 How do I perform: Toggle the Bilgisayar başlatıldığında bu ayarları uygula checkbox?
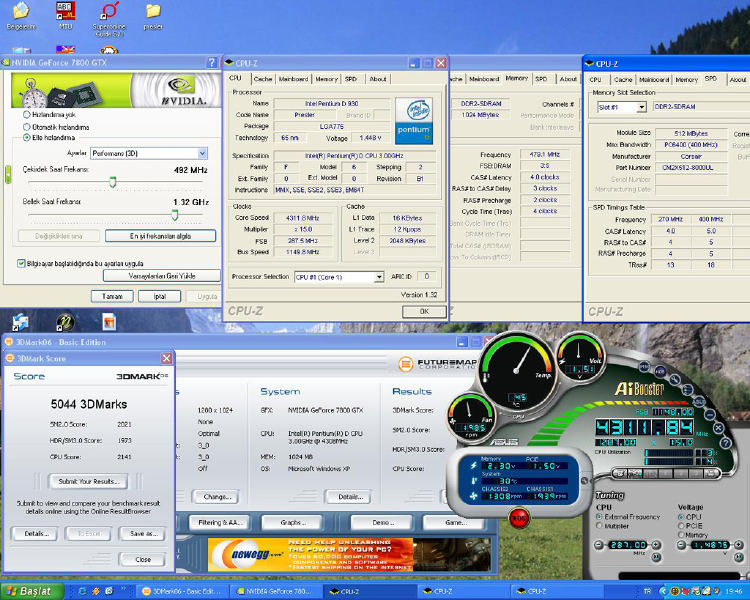[x=21, y=263]
